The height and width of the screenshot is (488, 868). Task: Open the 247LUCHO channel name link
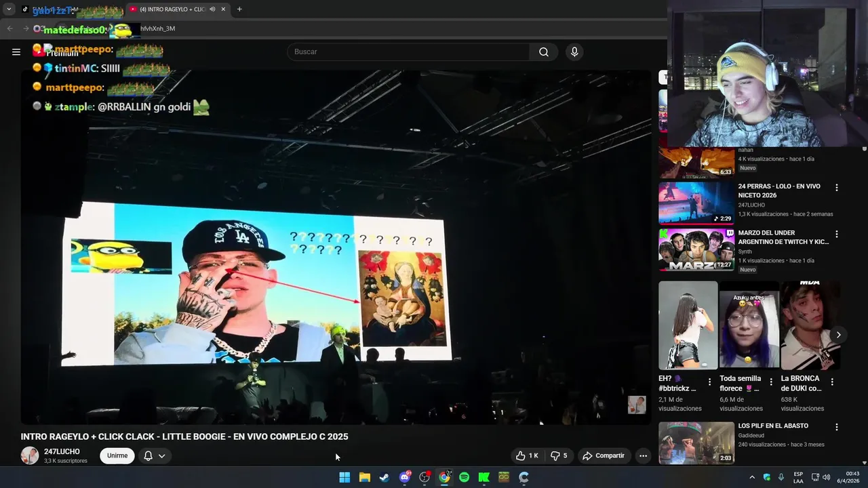click(62, 451)
